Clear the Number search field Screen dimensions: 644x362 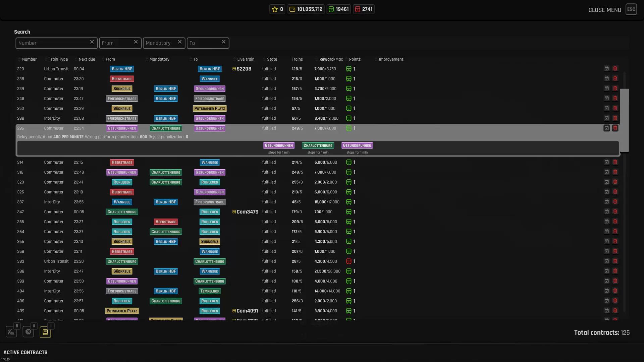pyautogui.click(x=92, y=42)
